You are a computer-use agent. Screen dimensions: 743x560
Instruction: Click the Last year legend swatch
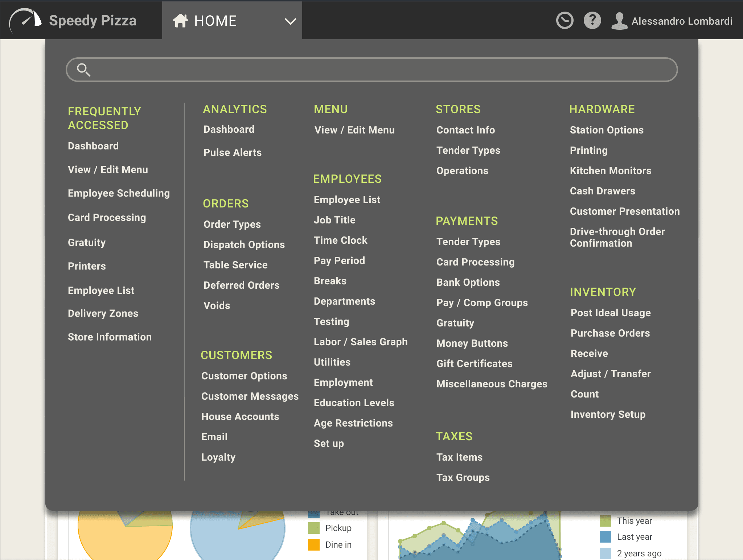point(605,537)
